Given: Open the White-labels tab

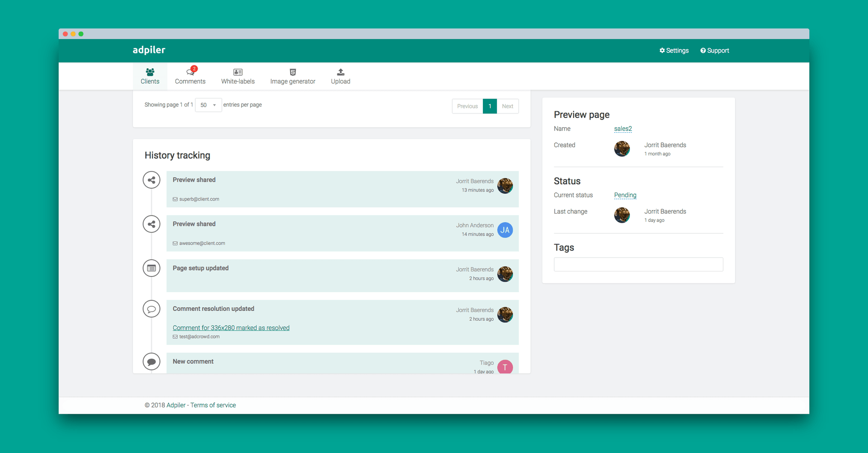Looking at the screenshot, I should point(238,76).
